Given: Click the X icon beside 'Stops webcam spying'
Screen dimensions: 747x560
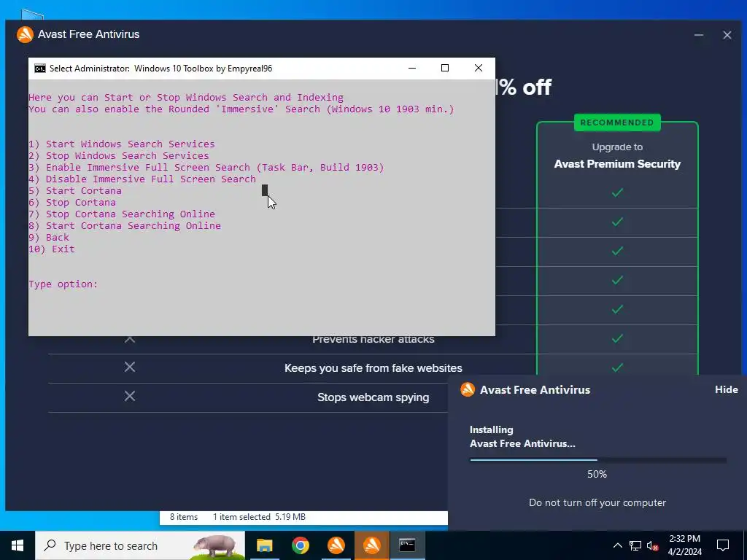Looking at the screenshot, I should 130,396.
